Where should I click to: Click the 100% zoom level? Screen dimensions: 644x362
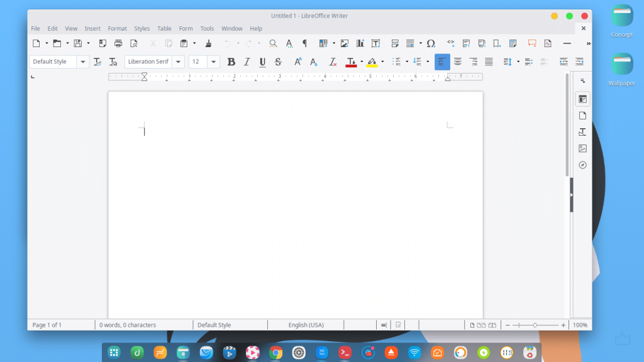tap(580, 325)
